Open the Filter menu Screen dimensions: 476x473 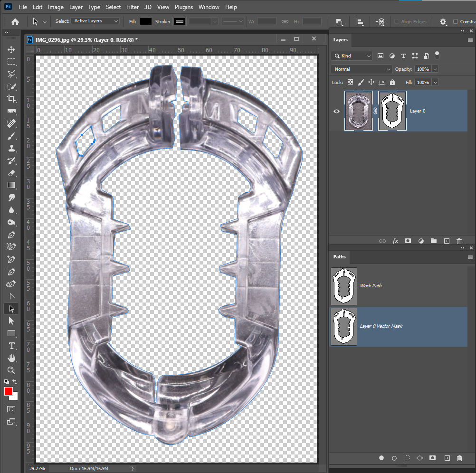tap(133, 7)
